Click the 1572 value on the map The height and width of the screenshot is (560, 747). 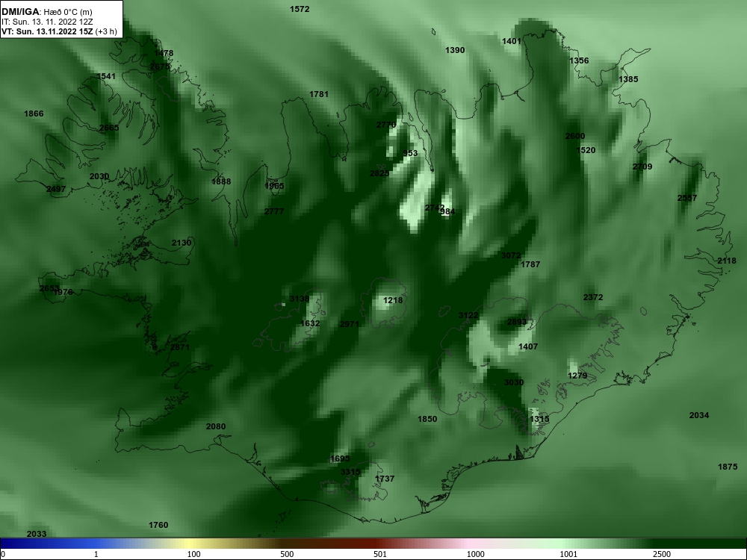[300, 9]
